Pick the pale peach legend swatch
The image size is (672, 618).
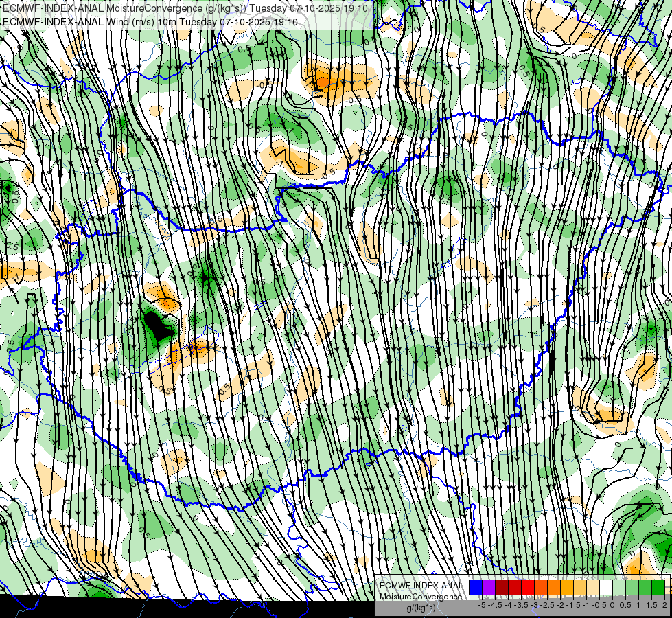[x=592, y=588]
